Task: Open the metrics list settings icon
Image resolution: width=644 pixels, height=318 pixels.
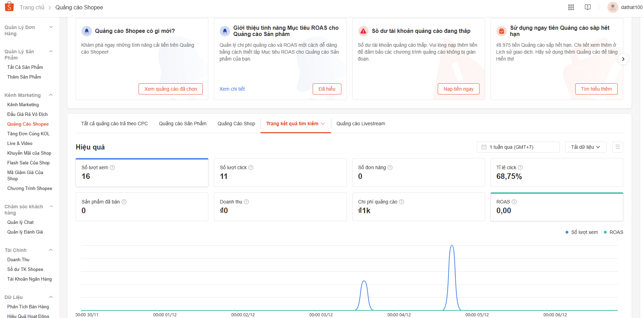Action: 618,147
